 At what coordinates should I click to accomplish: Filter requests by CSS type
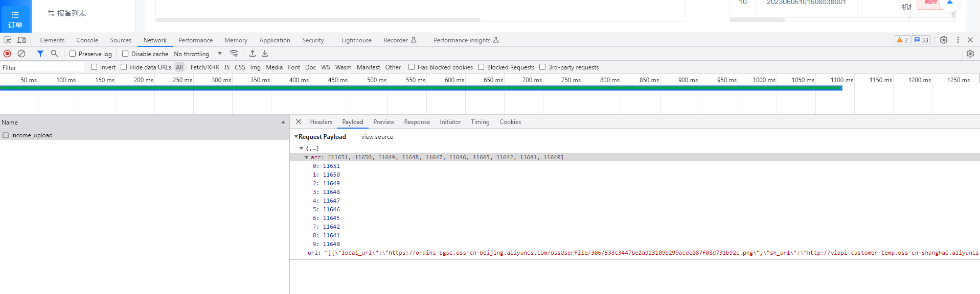240,67
